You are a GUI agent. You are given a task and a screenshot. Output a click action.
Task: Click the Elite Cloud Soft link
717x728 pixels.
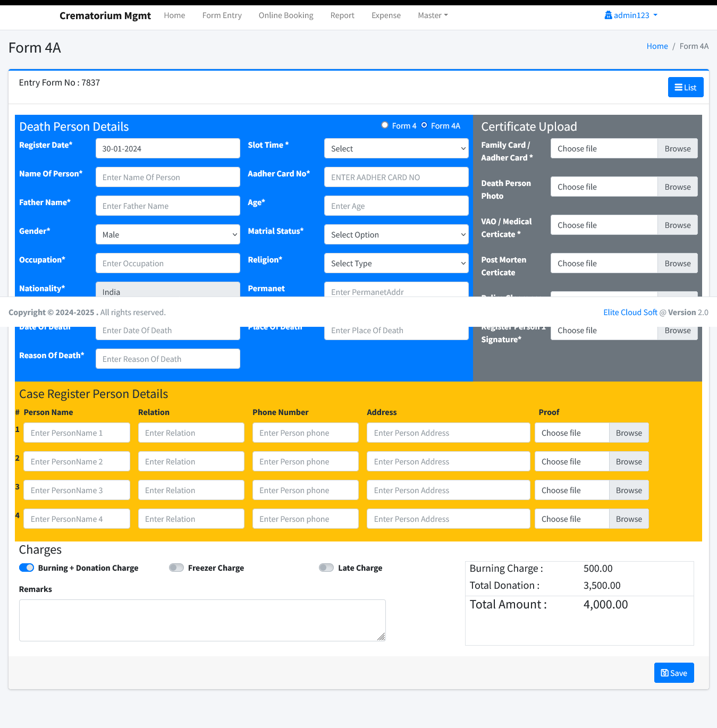630,312
